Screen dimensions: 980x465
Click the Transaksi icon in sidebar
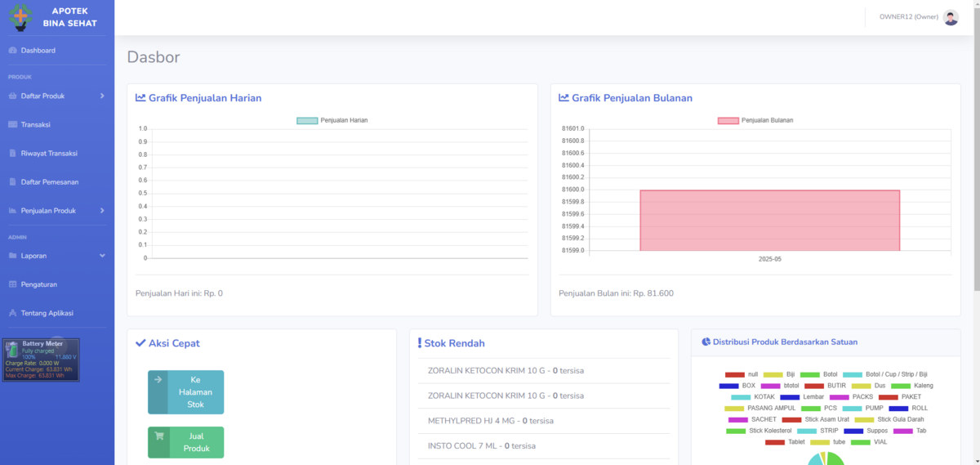(x=12, y=124)
